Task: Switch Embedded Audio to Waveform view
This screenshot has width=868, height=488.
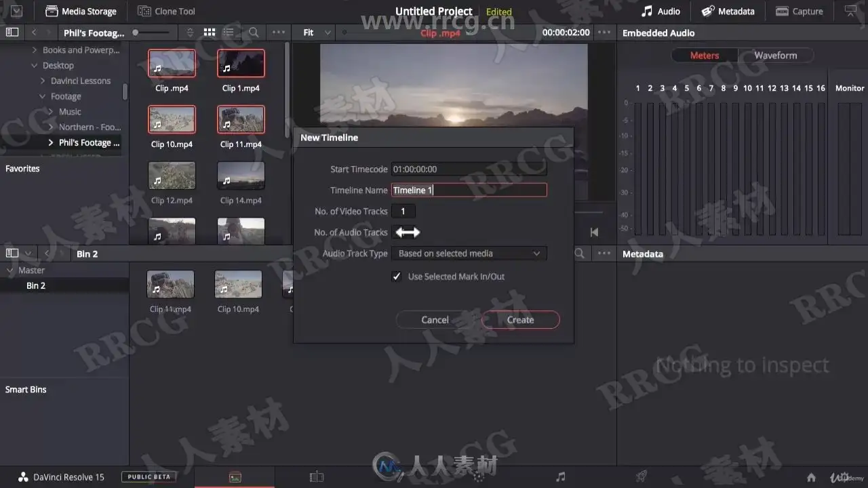Action: pyautogui.click(x=775, y=56)
